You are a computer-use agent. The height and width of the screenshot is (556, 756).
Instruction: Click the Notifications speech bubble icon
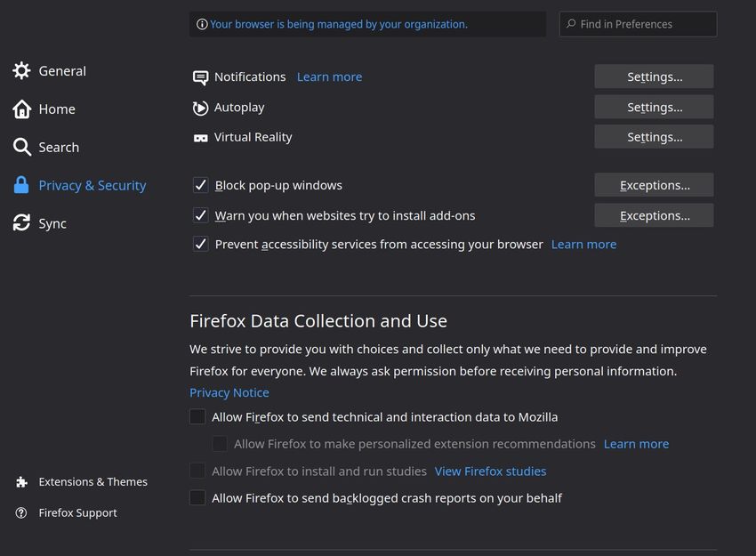pyautogui.click(x=201, y=77)
